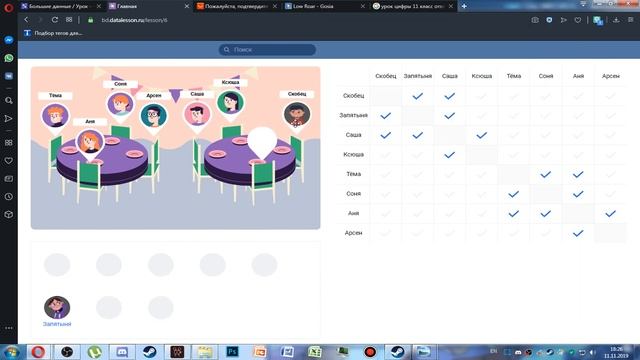Toggle Саша row Ксюша column checkmark

coord(482,135)
